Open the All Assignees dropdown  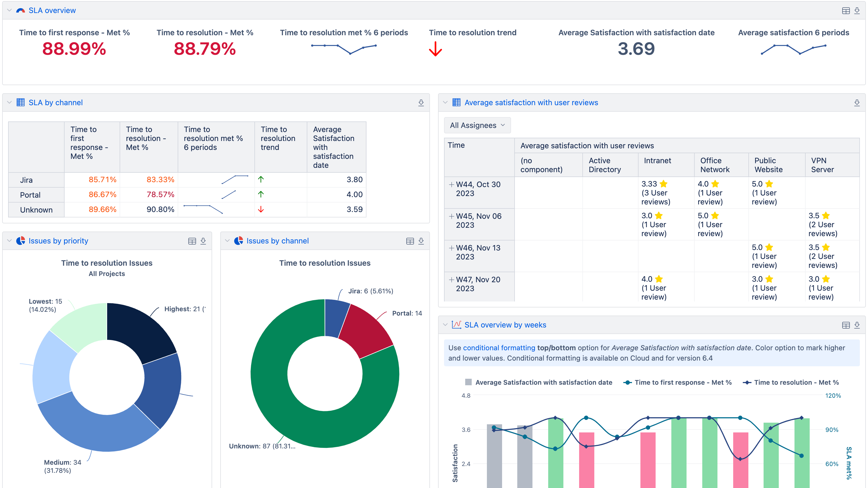click(477, 125)
